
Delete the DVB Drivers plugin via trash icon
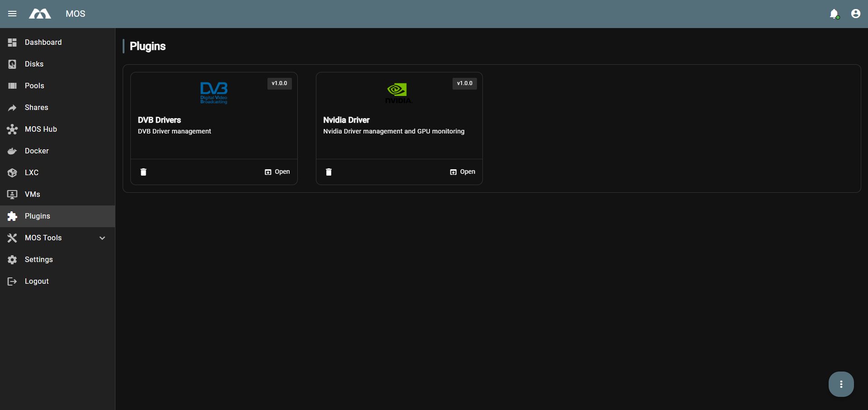coord(143,172)
